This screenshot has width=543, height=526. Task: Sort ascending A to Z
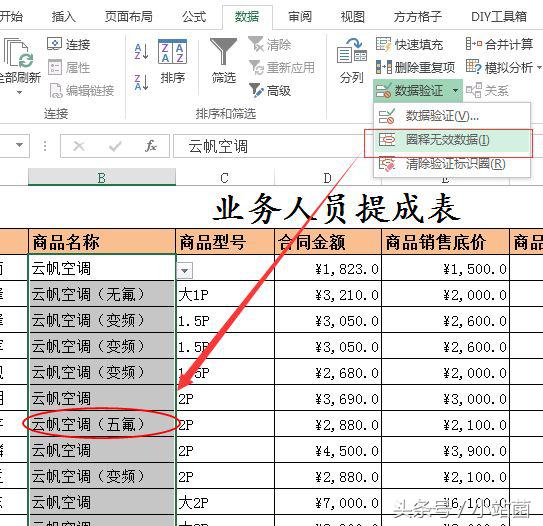tap(141, 51)
